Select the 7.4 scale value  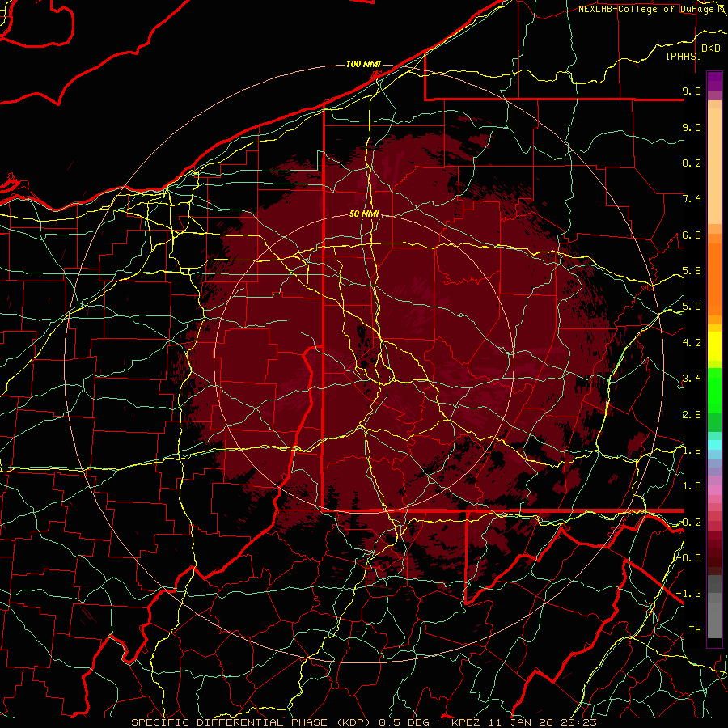tap(692, 199)
